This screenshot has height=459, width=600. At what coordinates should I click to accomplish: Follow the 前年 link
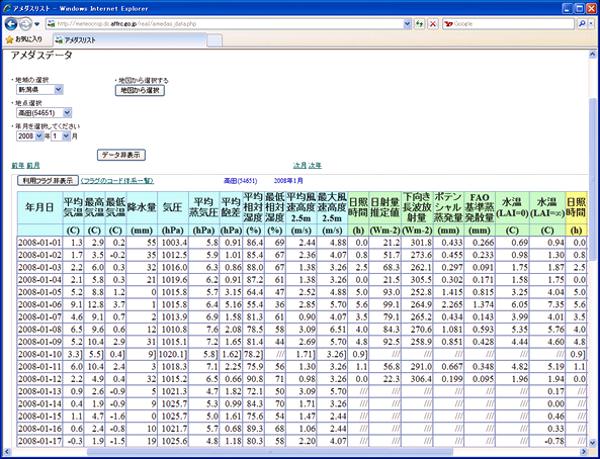click(x=18, y=165)
